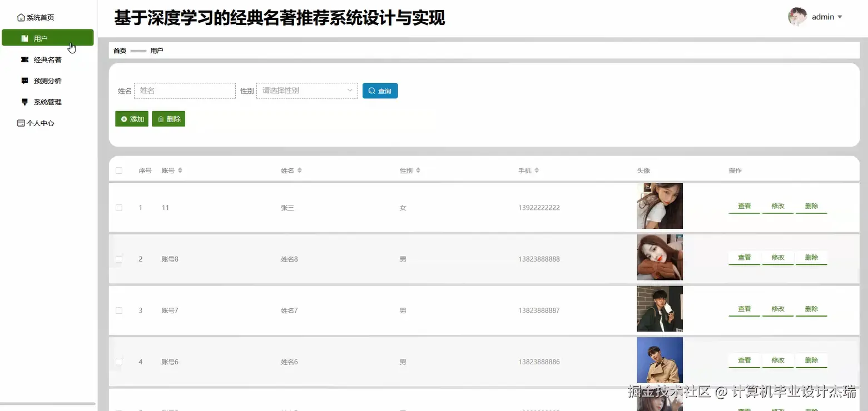
Task: Click the 个人中心 card icon
Action: point(21,123)
